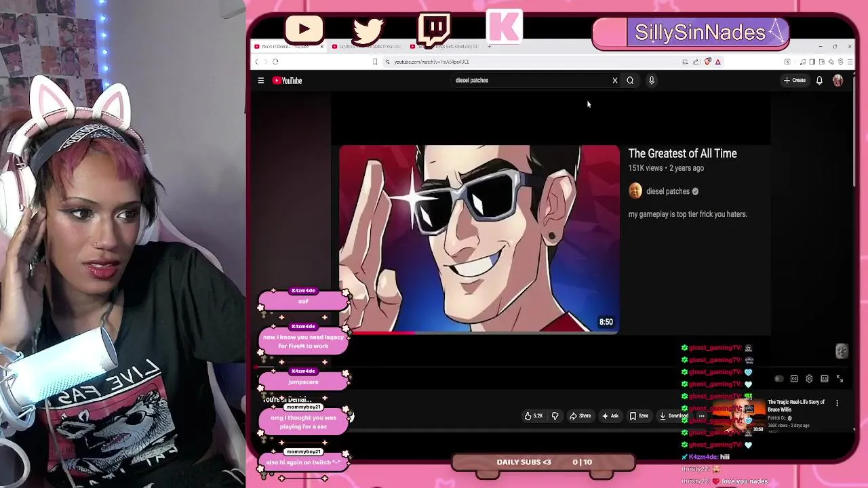Dislike the video with thumbs-down
The image size is (868, 488).
click(x=555, y=416)
